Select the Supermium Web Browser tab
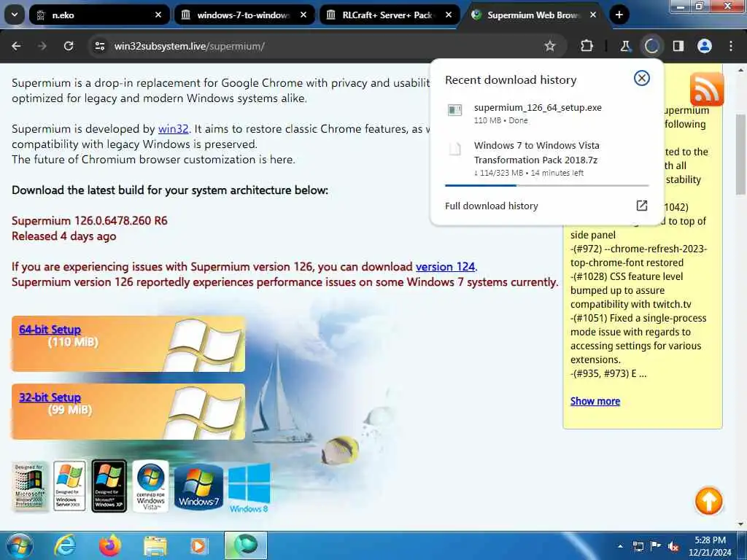 coord(533,15)
